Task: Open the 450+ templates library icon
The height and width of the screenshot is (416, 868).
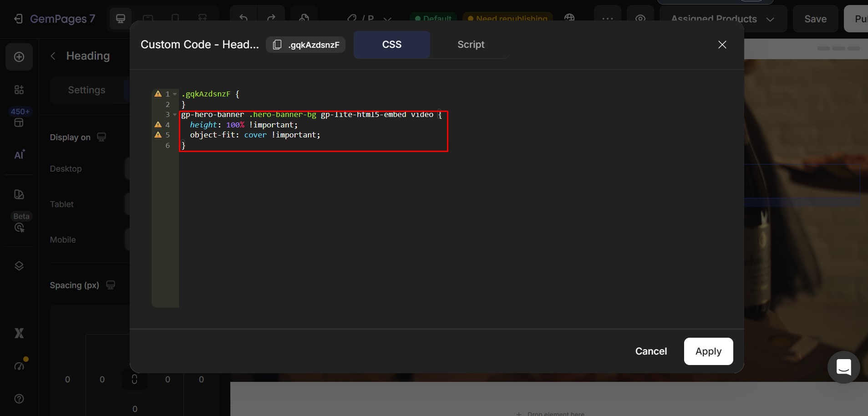Action: coord(19,122)
